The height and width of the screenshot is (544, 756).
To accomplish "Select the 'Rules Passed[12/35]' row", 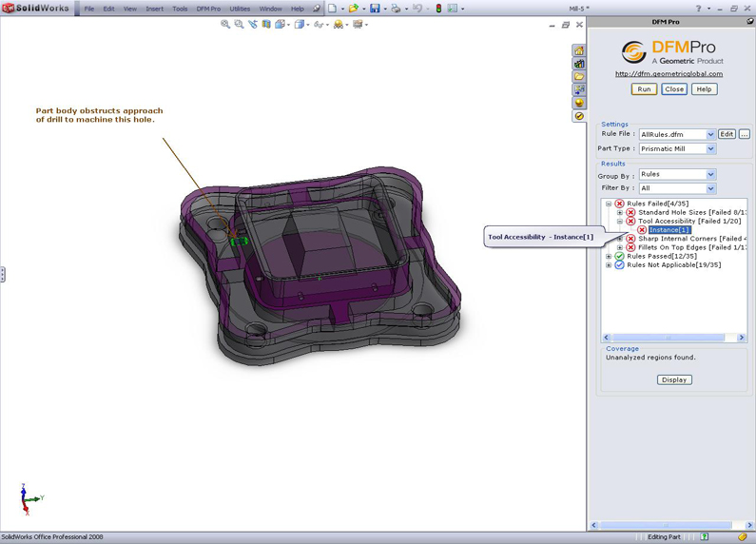I will click(662, 256).
